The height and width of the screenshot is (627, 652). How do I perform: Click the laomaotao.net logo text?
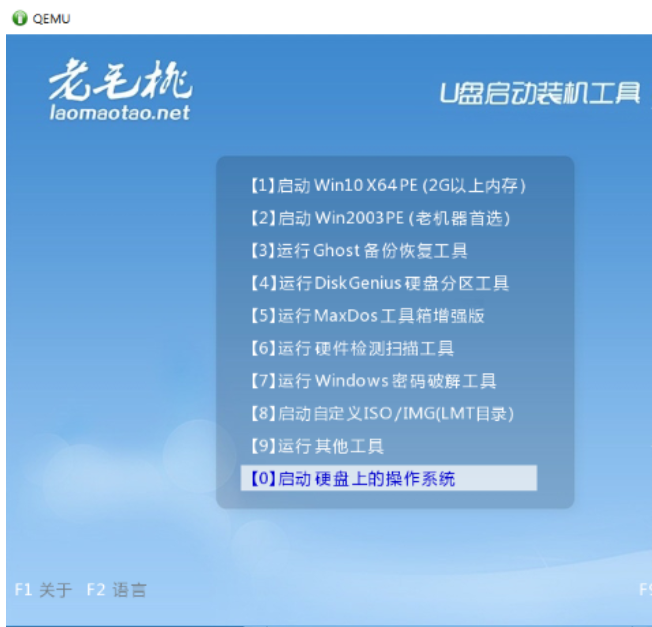click(120, 113)
